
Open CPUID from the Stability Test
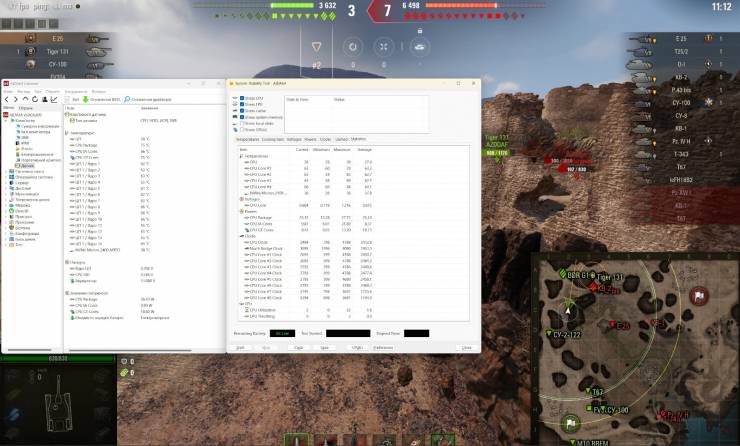(x=357, y=348)
